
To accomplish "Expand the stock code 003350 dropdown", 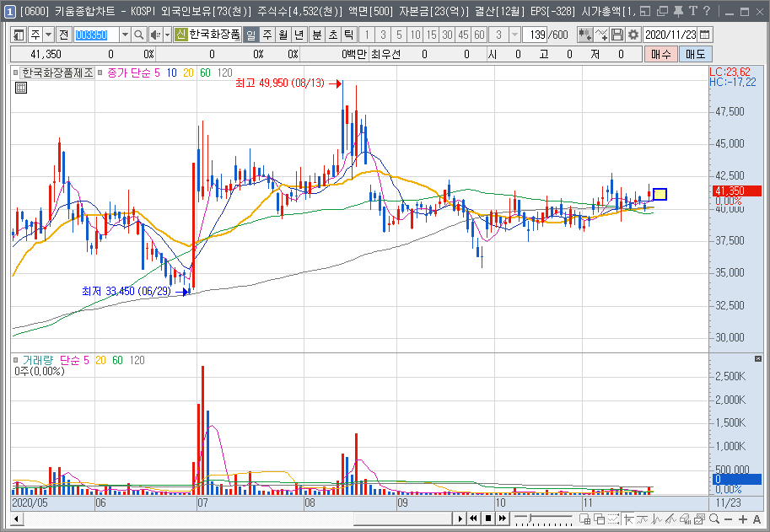I will coord(125,35).
